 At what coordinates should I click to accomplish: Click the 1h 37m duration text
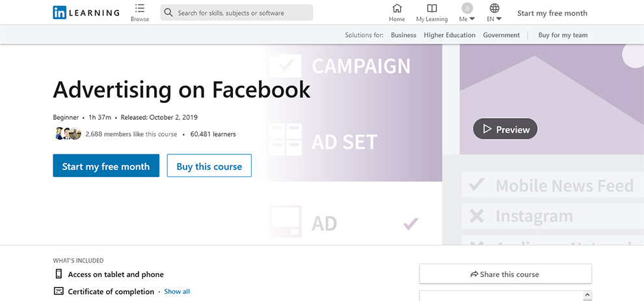(100, 117)
